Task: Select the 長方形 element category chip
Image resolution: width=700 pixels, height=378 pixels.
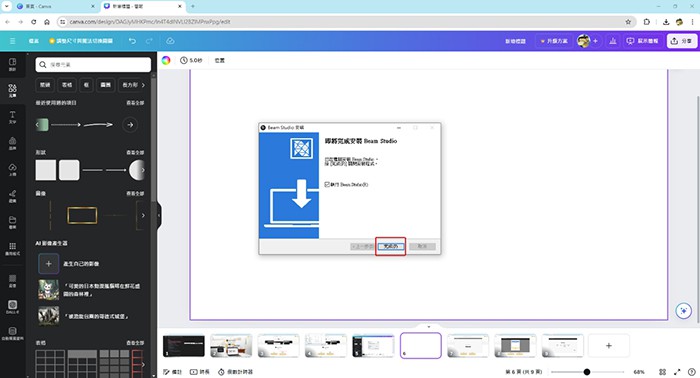Action: coord(129,85)
